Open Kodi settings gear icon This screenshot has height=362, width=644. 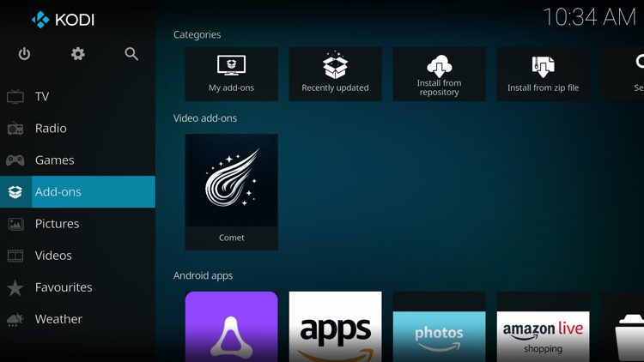coord(77,54)
